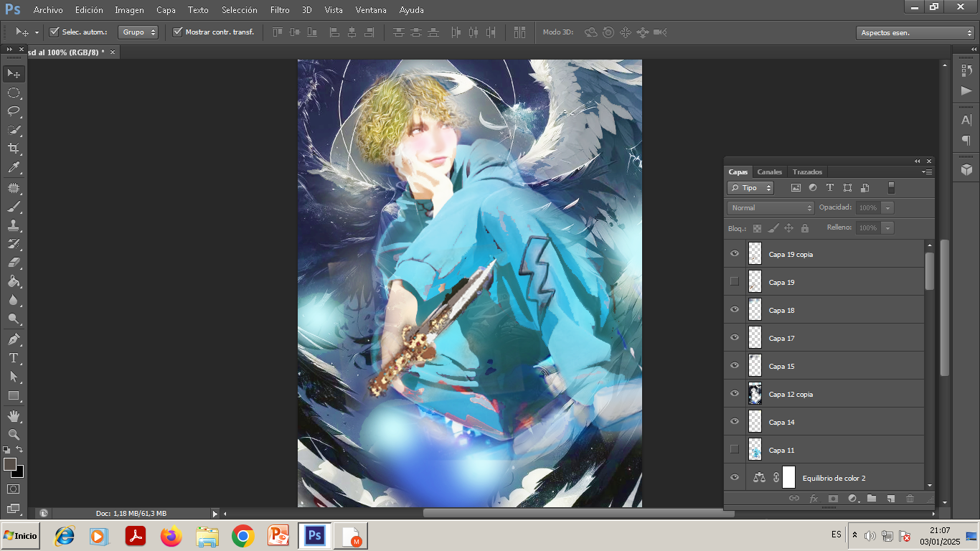The height and width of the screenshot is (551, 980).
Task: Lock transparent pixels in Layers panel
Action: [757, 228]
